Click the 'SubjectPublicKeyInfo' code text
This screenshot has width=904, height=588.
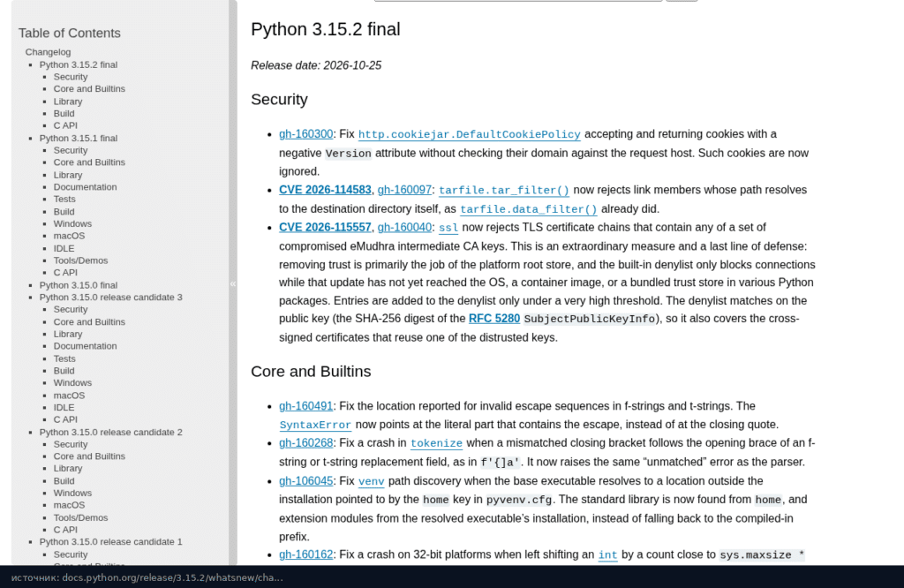coord(589,319)
